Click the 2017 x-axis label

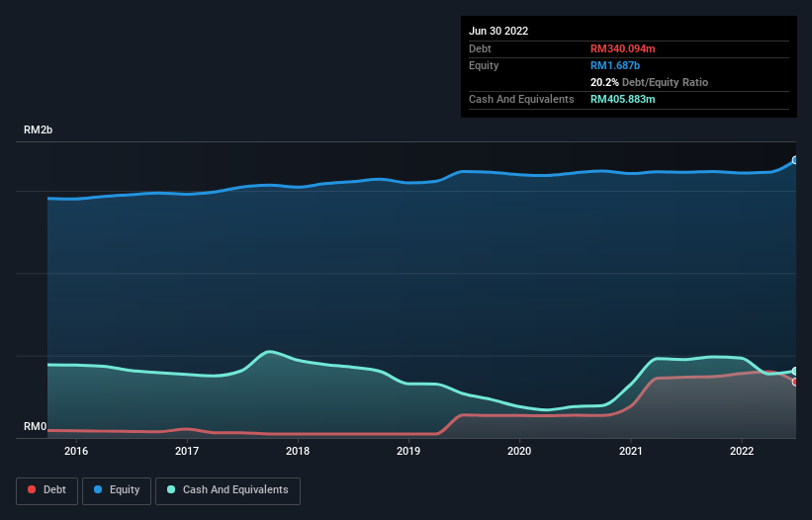click(187, 451)
